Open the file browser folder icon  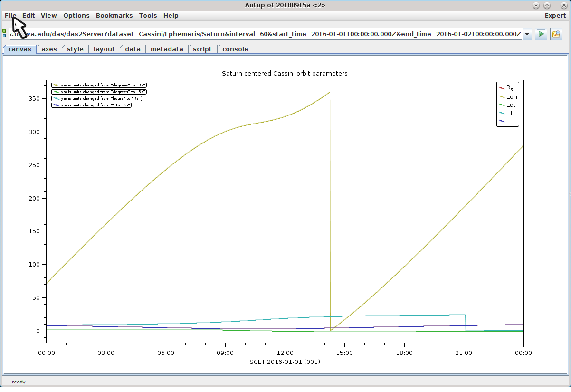[556, 34]
